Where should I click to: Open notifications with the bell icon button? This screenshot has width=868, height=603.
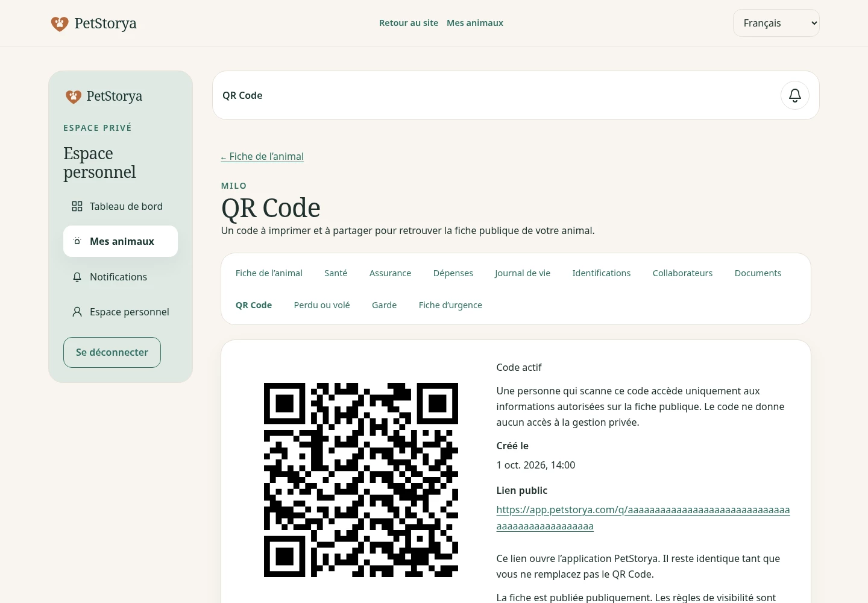point(795,95)
